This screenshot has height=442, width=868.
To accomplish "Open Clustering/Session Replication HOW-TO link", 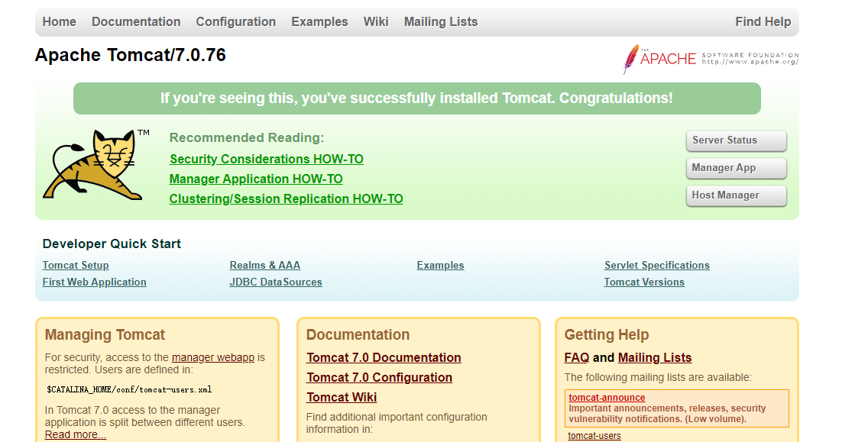I will point(287,199).
